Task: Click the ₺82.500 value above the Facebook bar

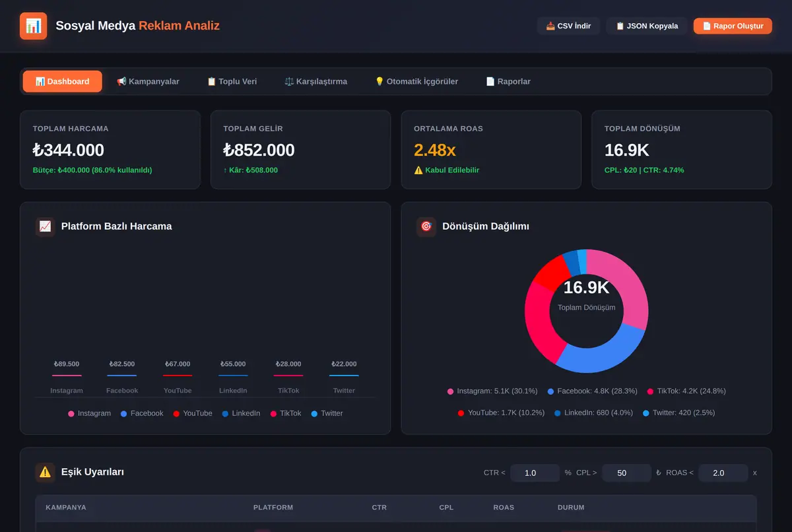Action: [122, 364]
